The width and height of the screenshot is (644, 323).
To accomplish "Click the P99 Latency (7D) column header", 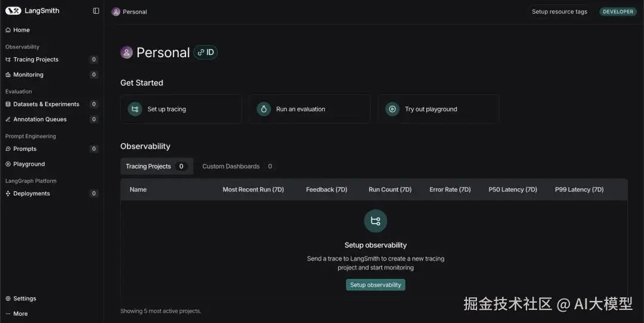I will pos(579,190).
